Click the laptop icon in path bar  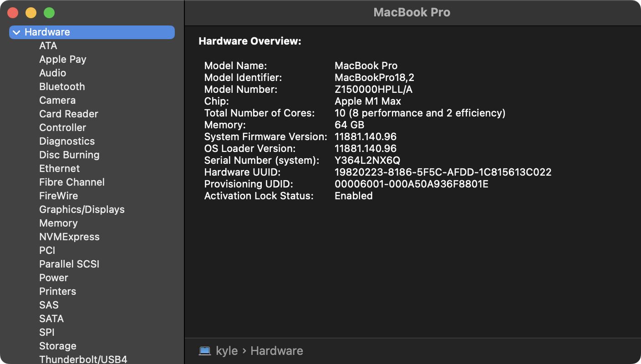click(205, 351)
